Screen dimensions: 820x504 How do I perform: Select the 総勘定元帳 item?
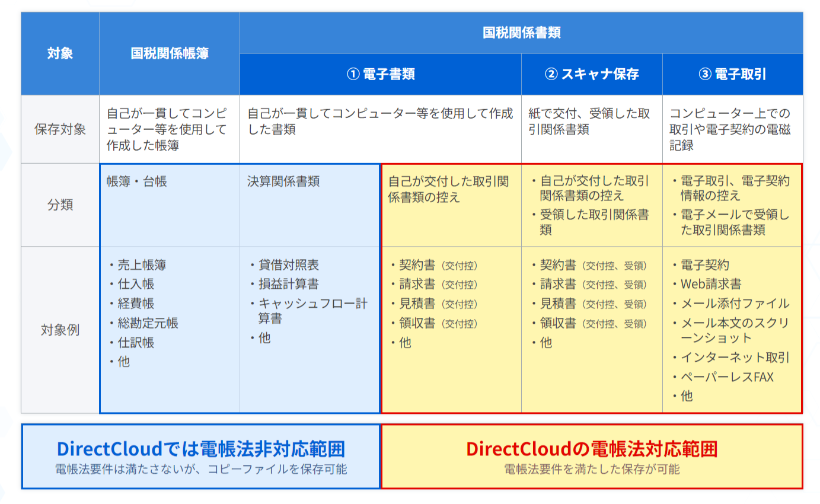coord(143,323)
